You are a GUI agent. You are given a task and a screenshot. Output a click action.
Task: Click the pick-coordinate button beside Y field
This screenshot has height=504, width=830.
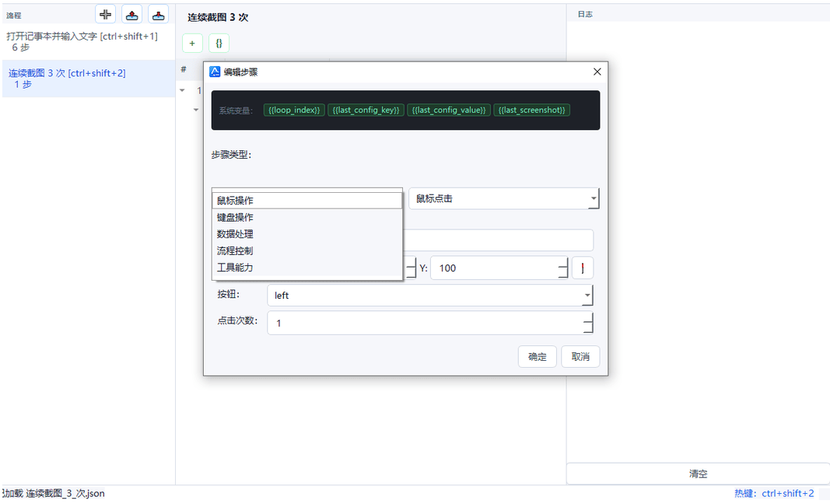(583, 268)
